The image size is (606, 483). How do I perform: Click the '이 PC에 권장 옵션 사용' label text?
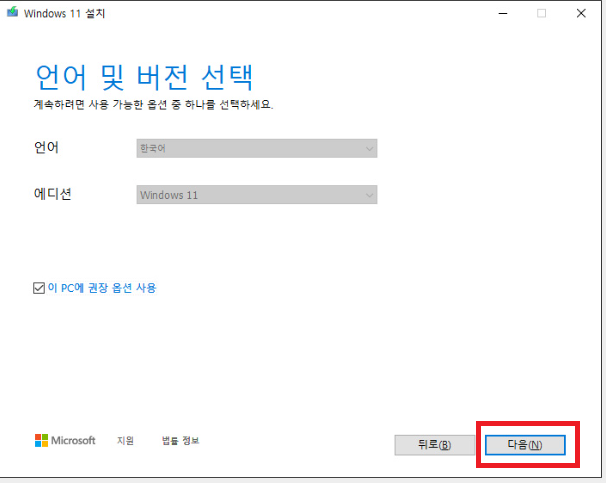pyautogui.click(x=102, y=288)
